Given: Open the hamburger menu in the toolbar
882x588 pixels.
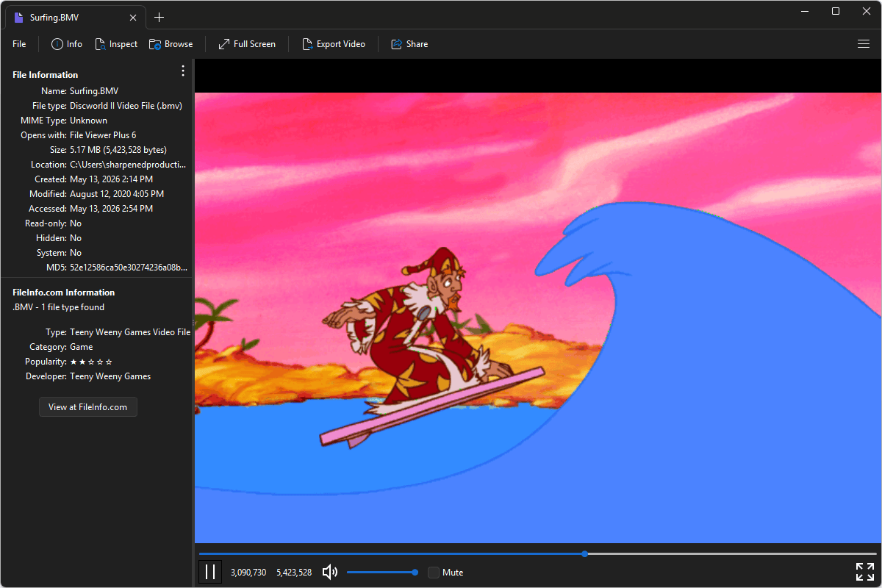Looking at the screenshot, I should click(x=864, y=44).
